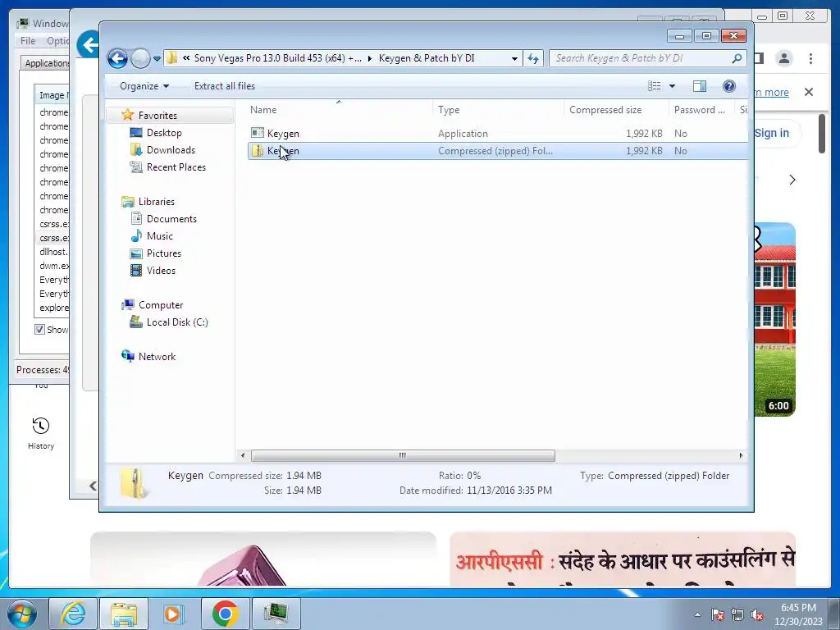The height and width of the screenshot is (630, 840).
Task: Select Computer in the navigation pane
Action: tap(161, 305)
